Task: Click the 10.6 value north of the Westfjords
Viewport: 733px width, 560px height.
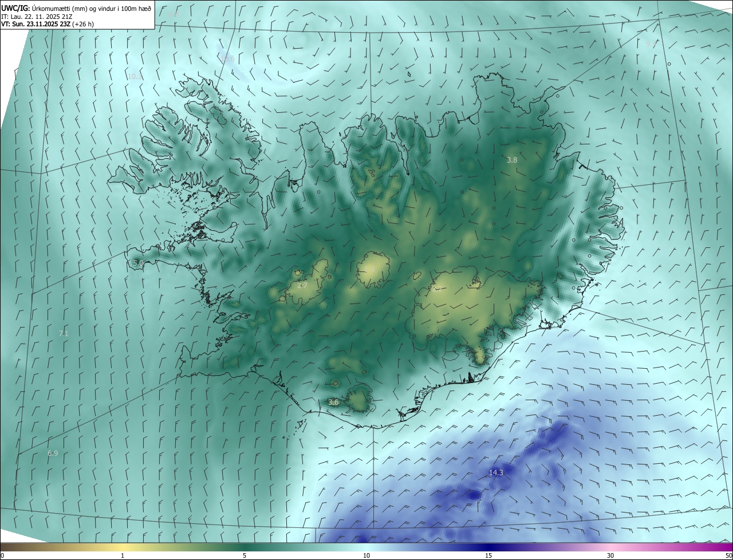Action: pyautogui.click(x=227, y=59)
